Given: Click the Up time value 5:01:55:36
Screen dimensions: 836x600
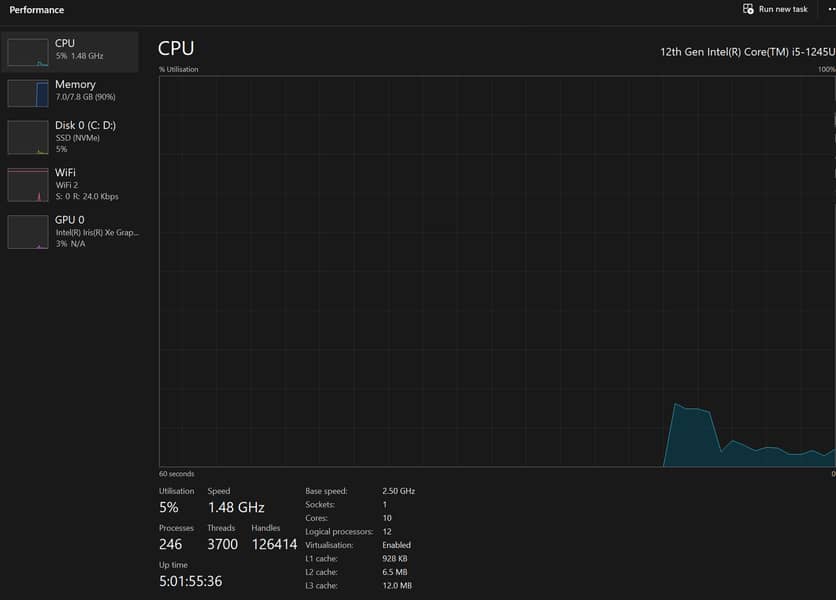Looking at the screenshot, I should (x=190, y=581).
